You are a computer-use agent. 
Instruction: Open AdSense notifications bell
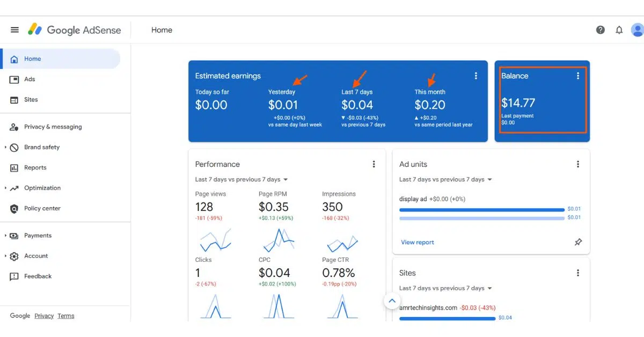pos(619,30)
